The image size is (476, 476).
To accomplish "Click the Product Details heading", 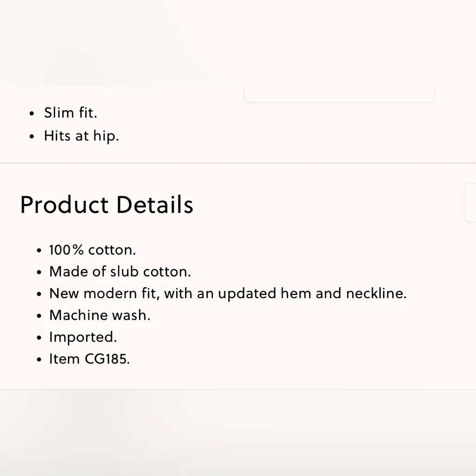I will click(x=106, y=205).
